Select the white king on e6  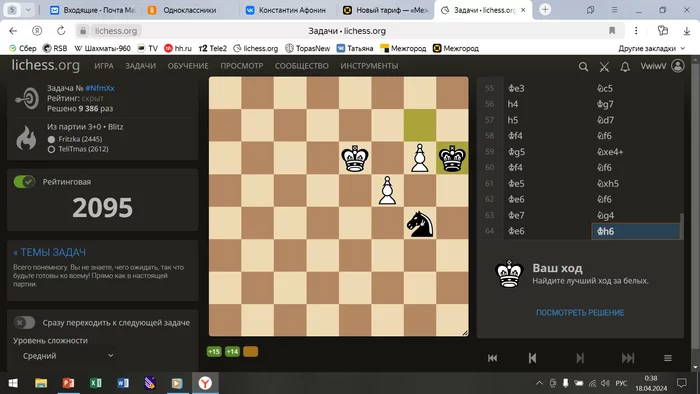[355, 158]
